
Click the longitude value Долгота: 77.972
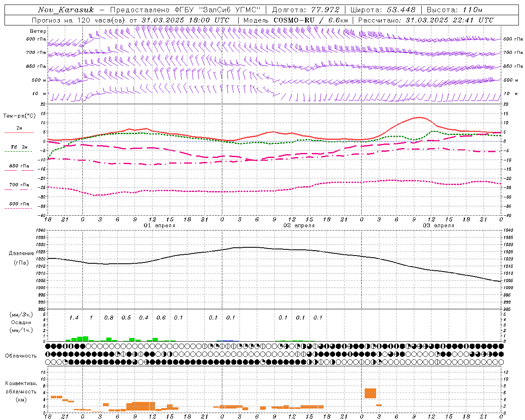306,10
